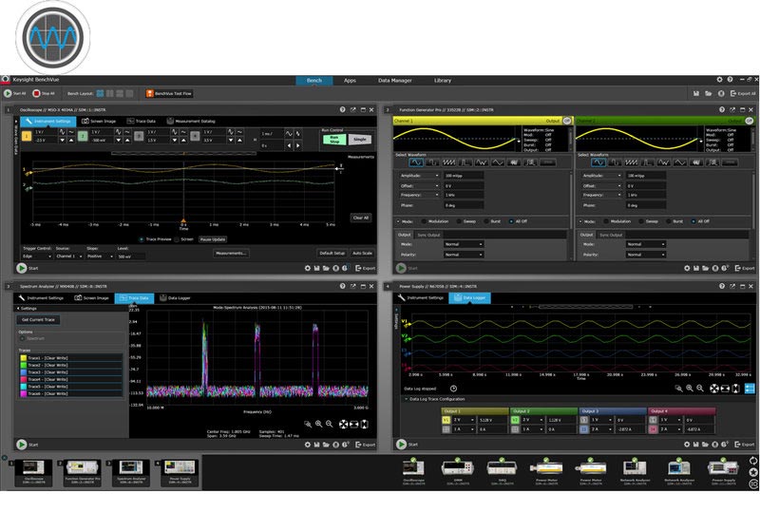760x532 pixels.
Task: Switch to Data Manager tab
Action: pos(394,81)
